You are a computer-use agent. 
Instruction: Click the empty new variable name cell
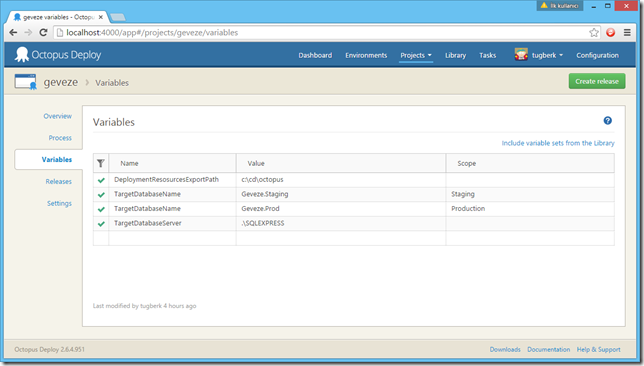click(x=172, y=238)
